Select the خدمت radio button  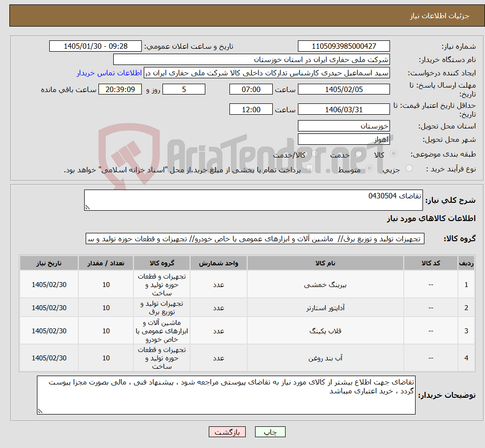(359, 153)
